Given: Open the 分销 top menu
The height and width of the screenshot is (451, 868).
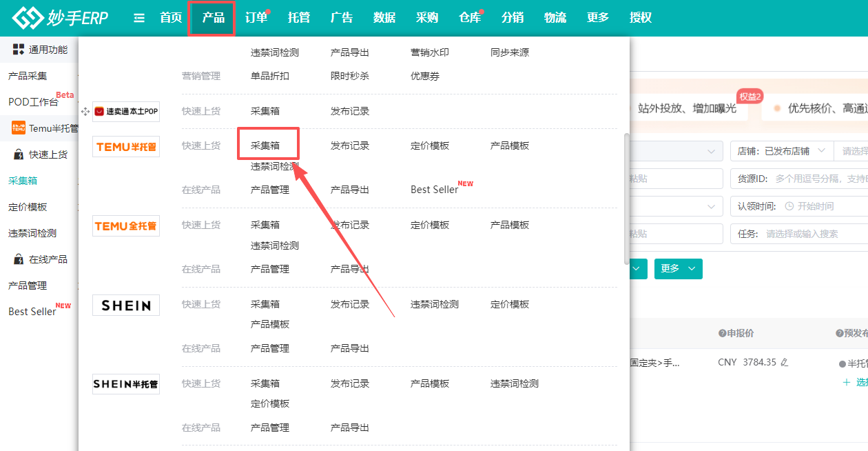Looking at the screenshot, I should (x=513, y=18).
